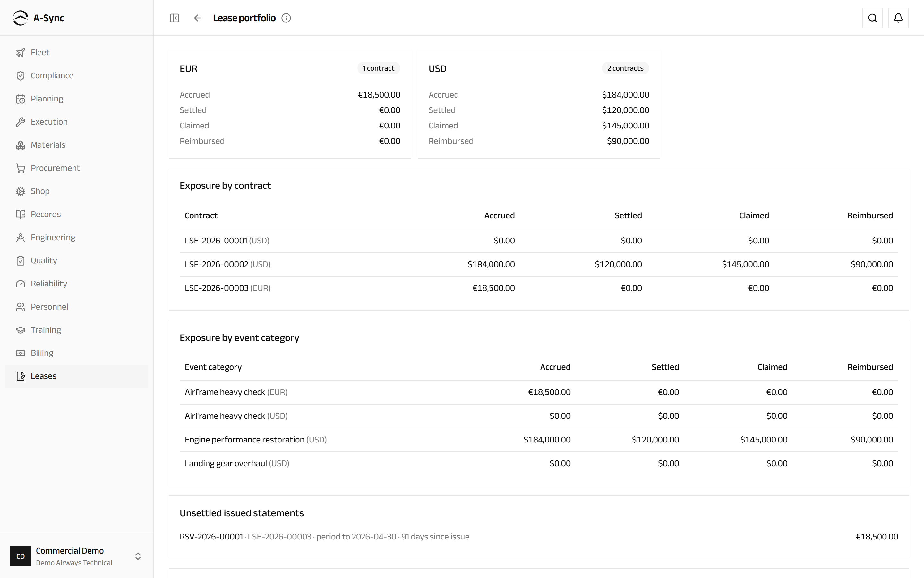924x578 pixels.
Task: Click the Personnel people icon
Action: click(21, 307)
